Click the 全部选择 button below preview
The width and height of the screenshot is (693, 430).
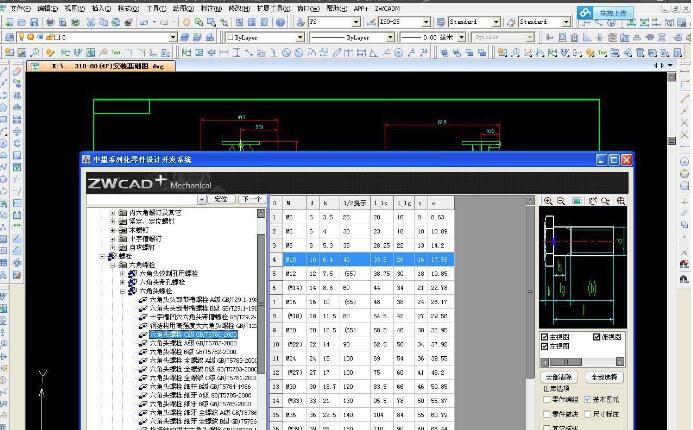pos(604,376)
